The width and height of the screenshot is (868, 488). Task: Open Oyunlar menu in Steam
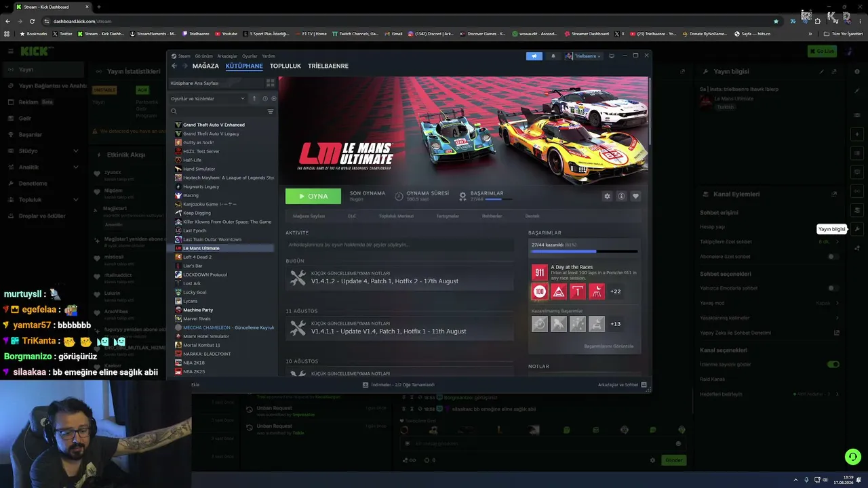[250, 56]
